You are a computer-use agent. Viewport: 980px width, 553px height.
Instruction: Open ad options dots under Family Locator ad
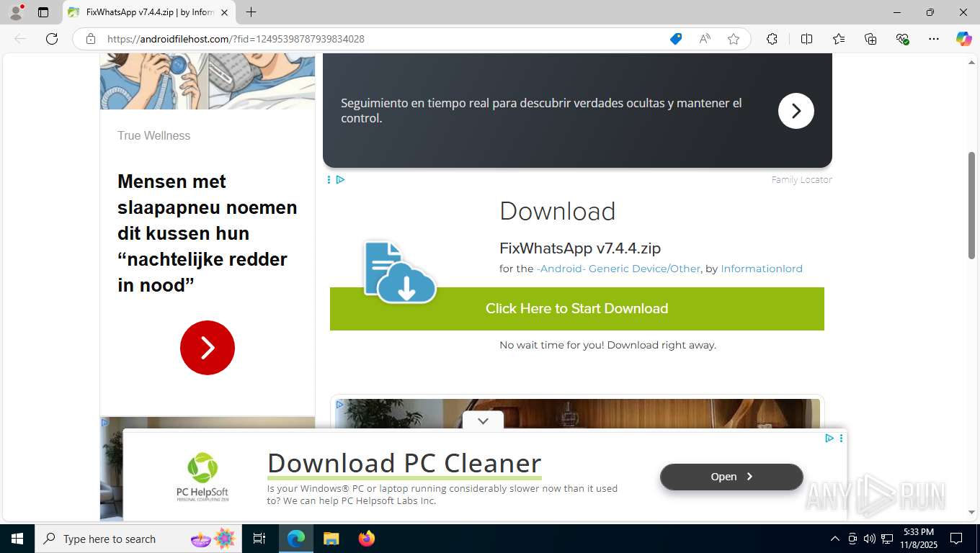(x=329, y=179)
